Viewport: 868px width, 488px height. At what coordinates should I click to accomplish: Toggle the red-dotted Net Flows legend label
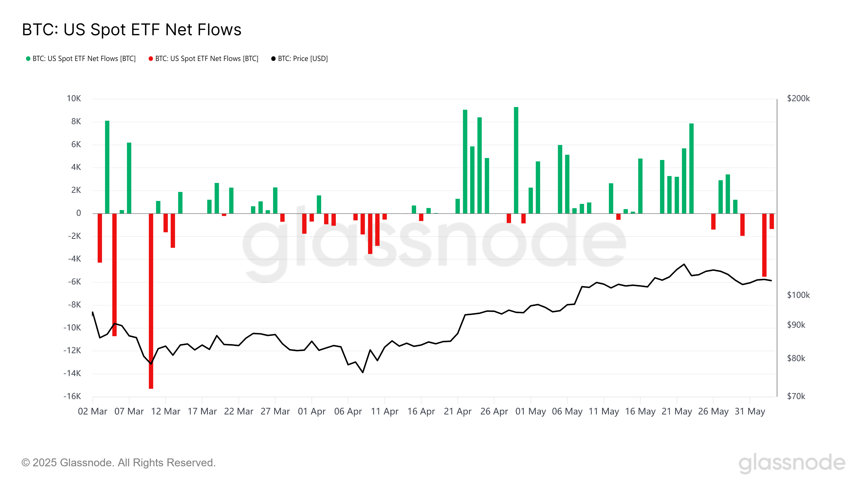206,59
